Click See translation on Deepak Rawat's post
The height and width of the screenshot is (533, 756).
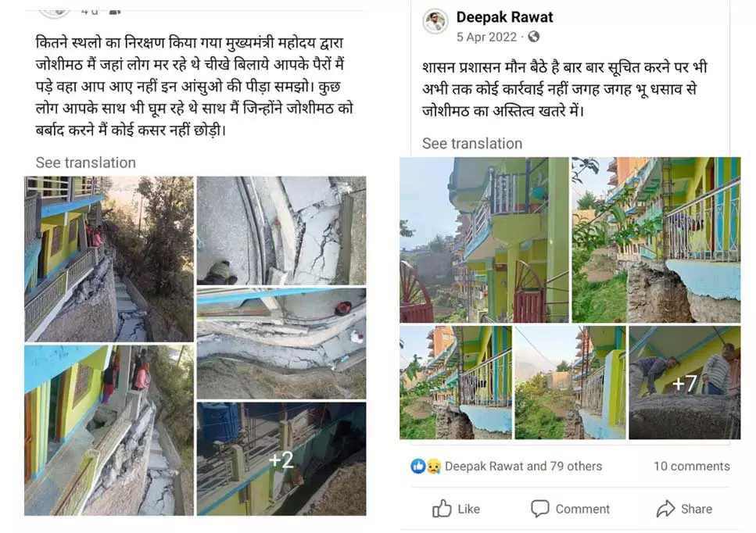(x=472, y=144)
